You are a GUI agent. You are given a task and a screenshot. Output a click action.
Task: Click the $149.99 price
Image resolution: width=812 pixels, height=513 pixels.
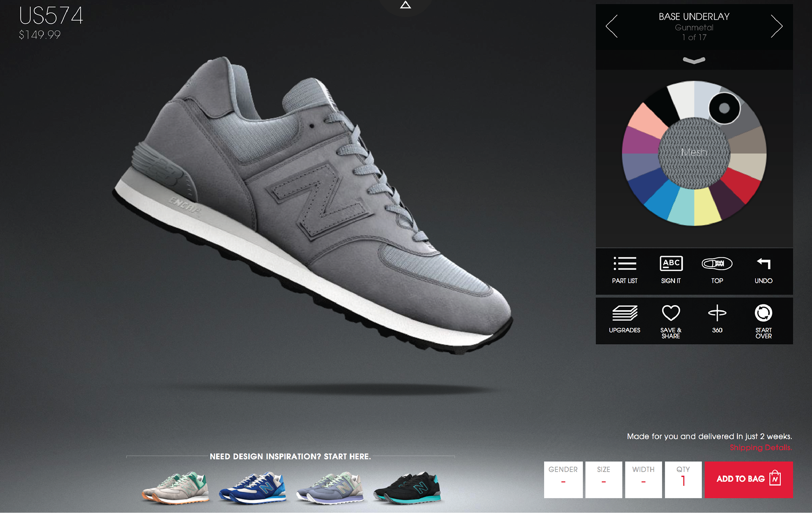39,35
